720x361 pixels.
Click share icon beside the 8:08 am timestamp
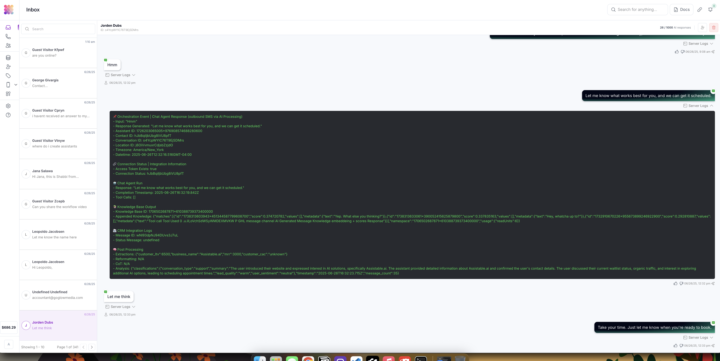coord(713,51)
